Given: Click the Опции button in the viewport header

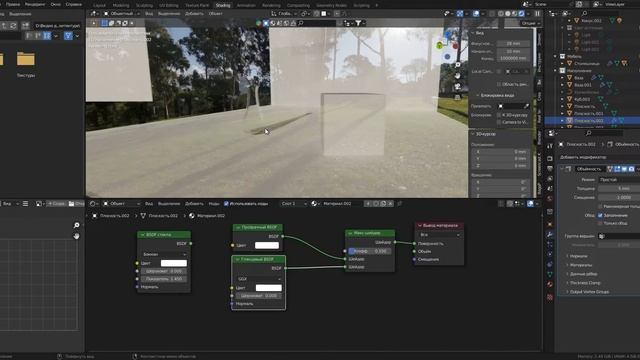Looking at the screenshot, I should [531, 23].
